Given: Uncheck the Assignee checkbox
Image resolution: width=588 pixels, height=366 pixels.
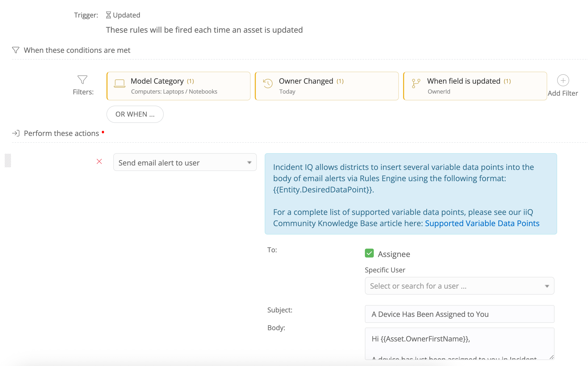Looking at the screenshot, I should point(369,253).
